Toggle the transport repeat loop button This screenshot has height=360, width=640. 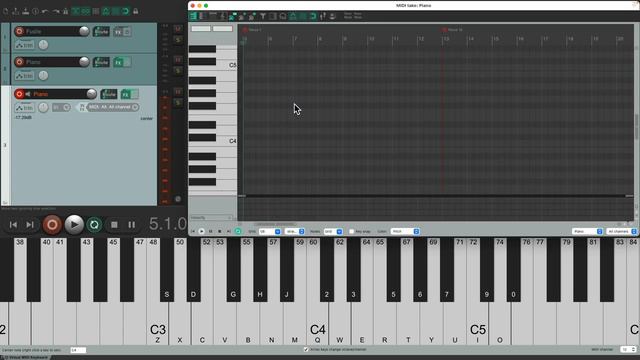click(94, 224)
